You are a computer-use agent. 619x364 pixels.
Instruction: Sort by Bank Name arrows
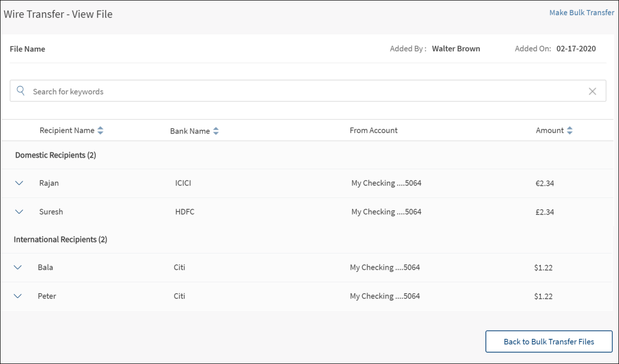click(x=216, y=131)
